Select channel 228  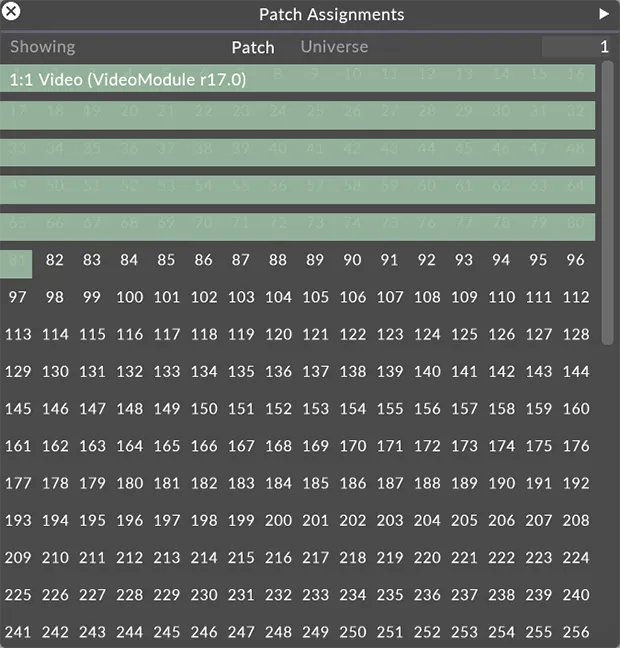click(x=130, y=595)
